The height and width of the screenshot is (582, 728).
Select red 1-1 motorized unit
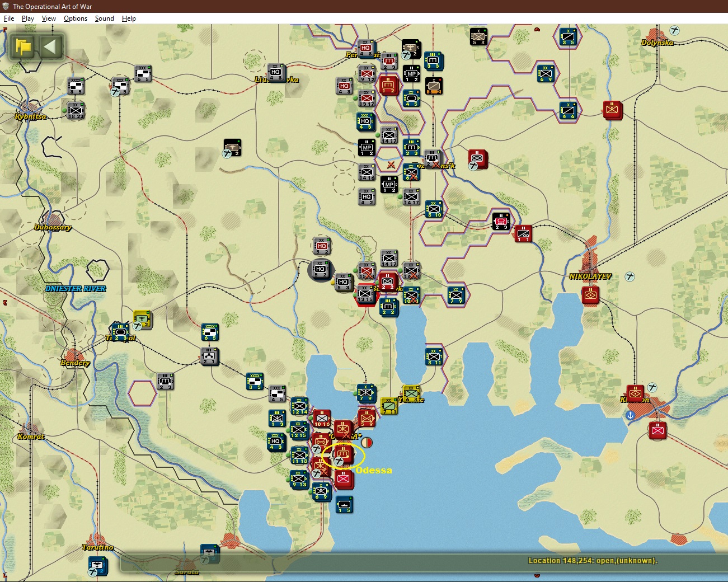(x=523, y=234)
